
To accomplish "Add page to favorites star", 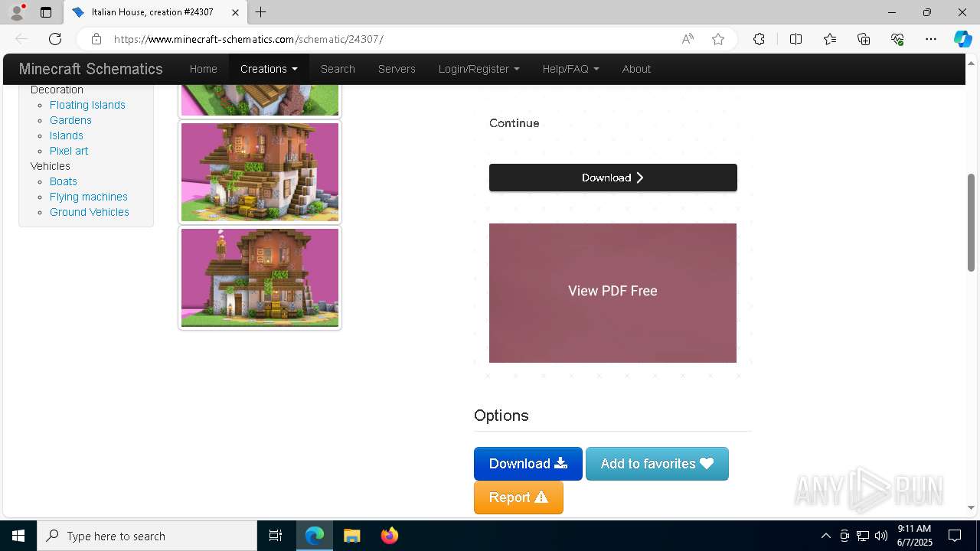I will click(718, 39).
